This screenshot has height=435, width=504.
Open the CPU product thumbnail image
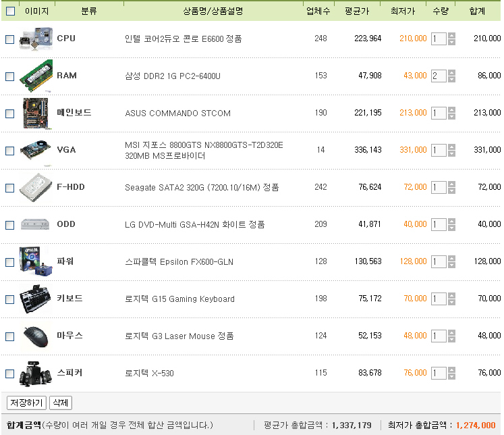click(x=36, y=39)
